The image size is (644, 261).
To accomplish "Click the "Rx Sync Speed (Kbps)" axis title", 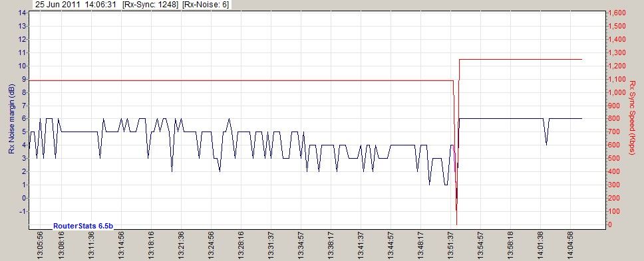I will 633,118.
